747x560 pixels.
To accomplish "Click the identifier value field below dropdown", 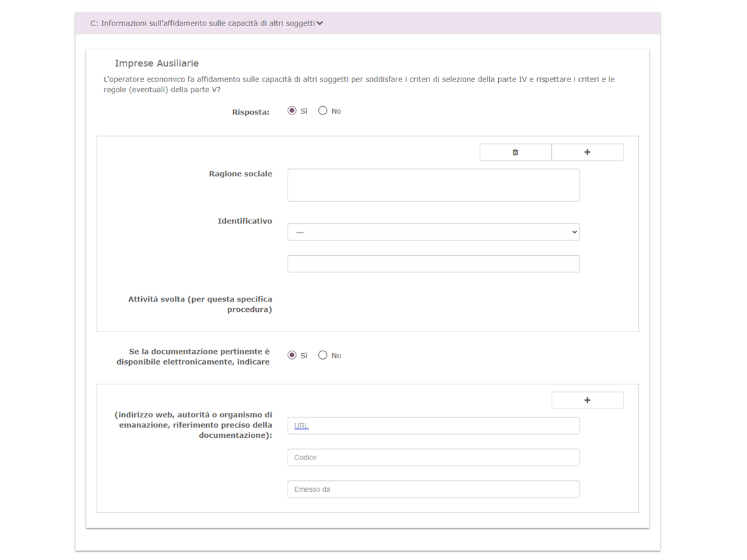I will [x=433, y=264].
